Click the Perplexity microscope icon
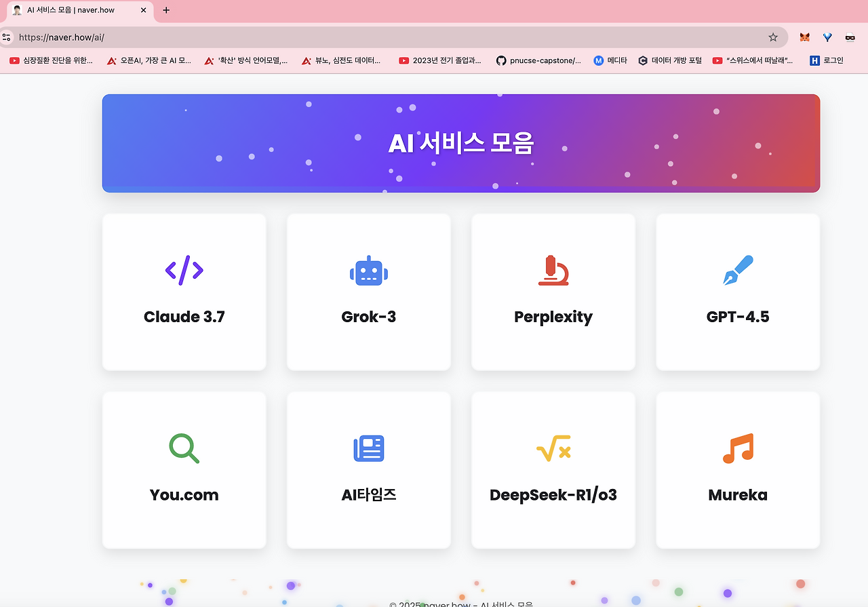868x607 pixels. pos(553,270)
